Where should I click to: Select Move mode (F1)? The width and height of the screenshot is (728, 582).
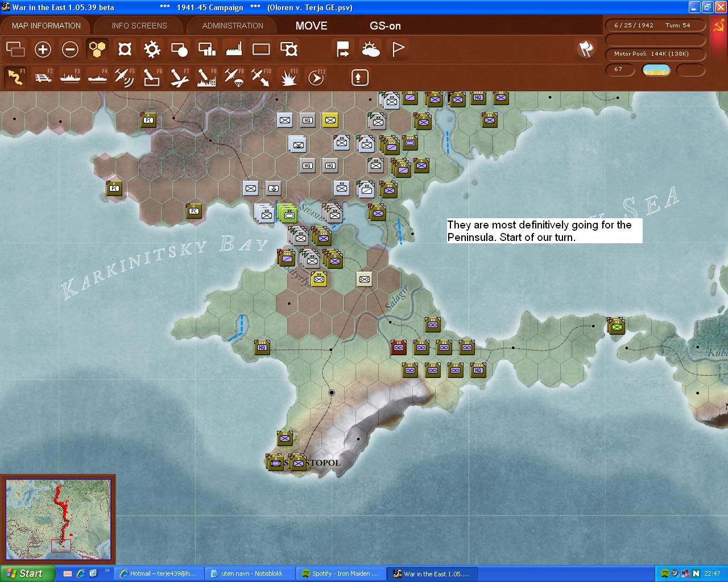(15, 77)
